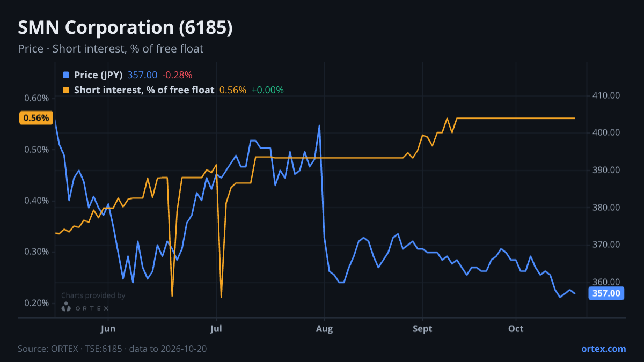Click the chart subtitle Price · Short interest

111,49
